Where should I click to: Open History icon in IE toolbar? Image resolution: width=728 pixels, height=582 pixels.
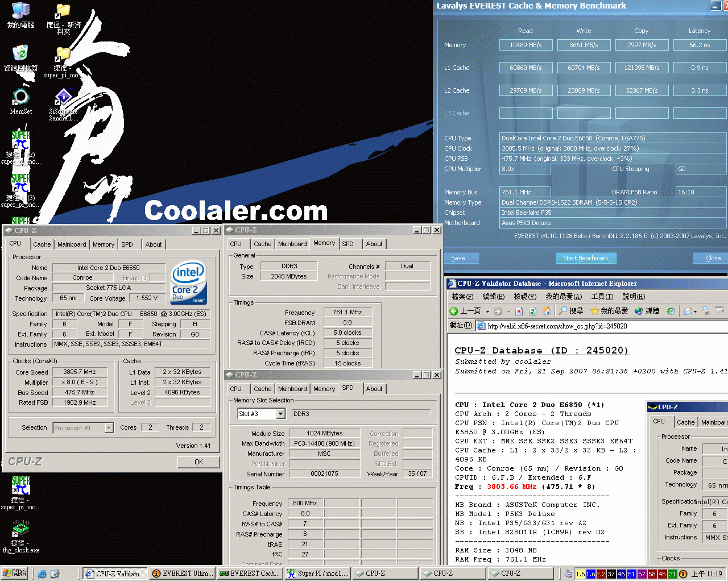pyautogui.click(x=671, y=311)
